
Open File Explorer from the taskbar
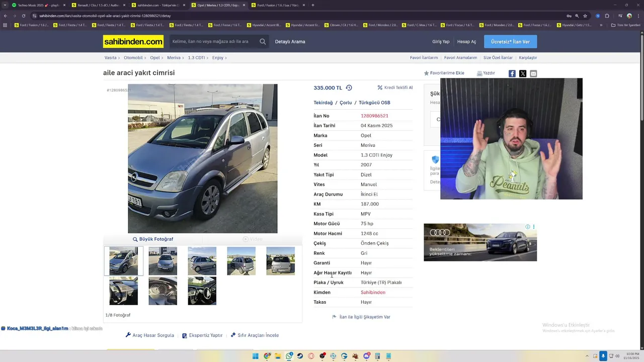[x=278, y=356]
